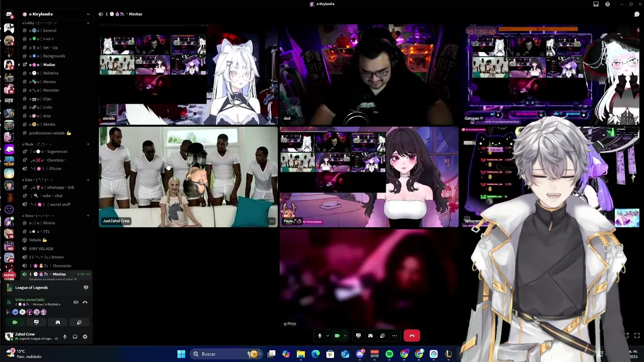Join the Oficina voice channel
This screenshot has width=644, height=362.
coord(56,168)
